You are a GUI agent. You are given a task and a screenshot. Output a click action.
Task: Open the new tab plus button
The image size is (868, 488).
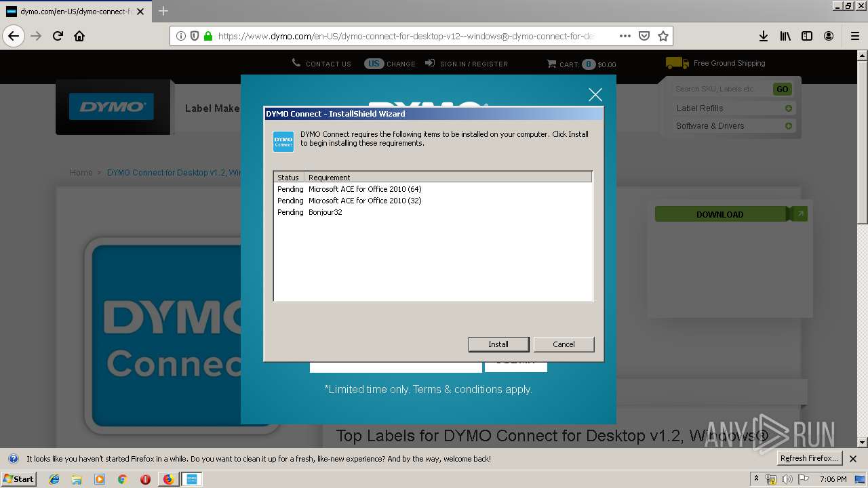163,11
